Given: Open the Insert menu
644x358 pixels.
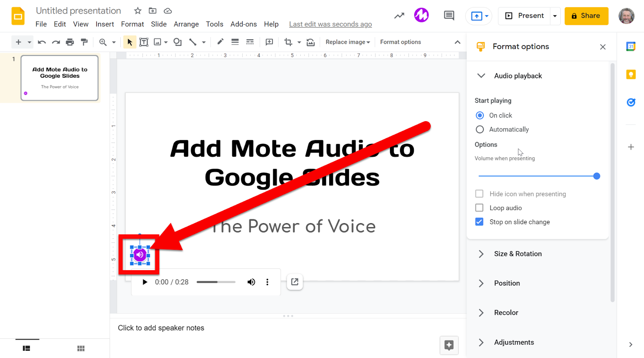Looking at the screenshot, I should pos(105,24).
